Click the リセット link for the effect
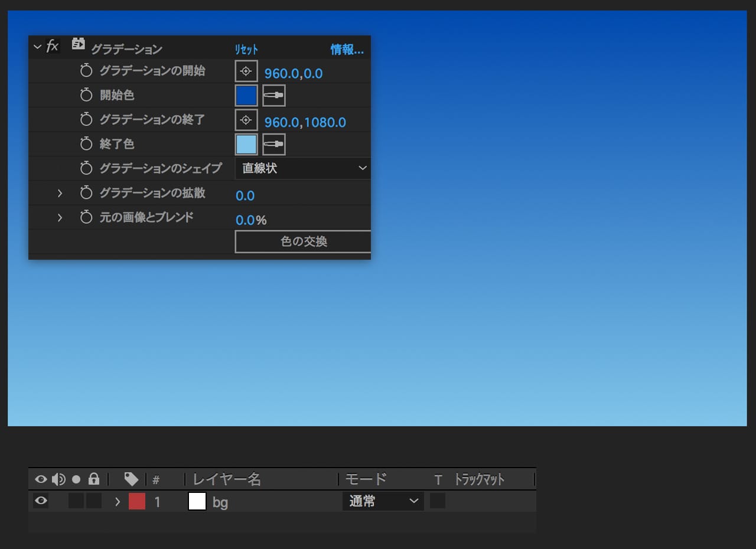Image resolution: width=756 pixels, height=549 pixels. click(x=246, y=50)
